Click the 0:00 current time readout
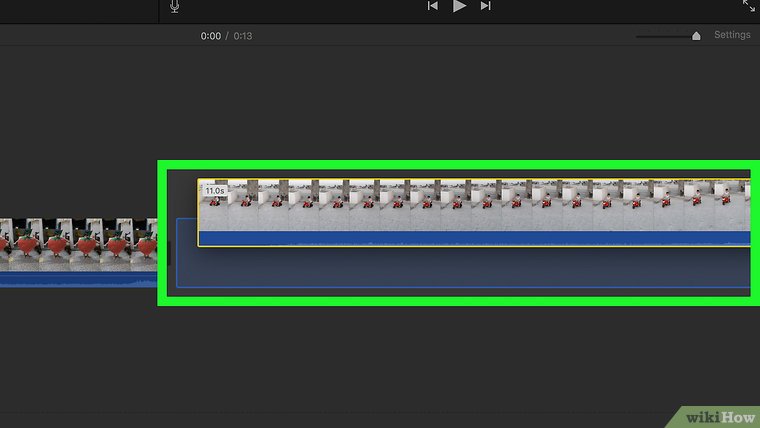This screenshot has height=428, width=760. (210, 35)
